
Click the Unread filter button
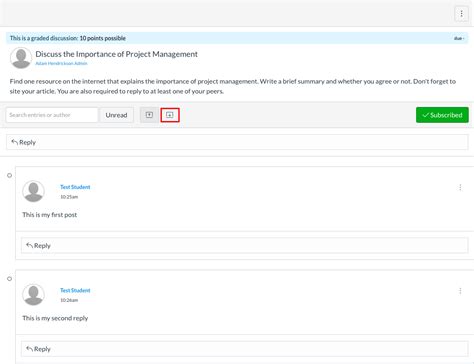pos(116,115)
